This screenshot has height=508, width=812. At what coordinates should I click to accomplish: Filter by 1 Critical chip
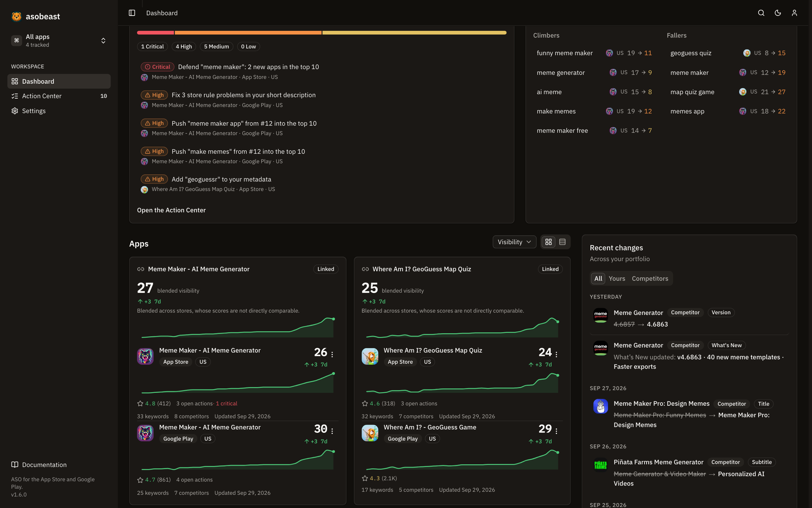152,46
